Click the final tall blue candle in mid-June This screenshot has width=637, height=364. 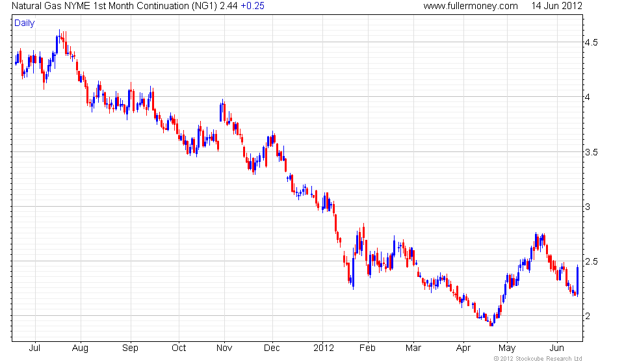pyautogui.click(x=578, y=281)
